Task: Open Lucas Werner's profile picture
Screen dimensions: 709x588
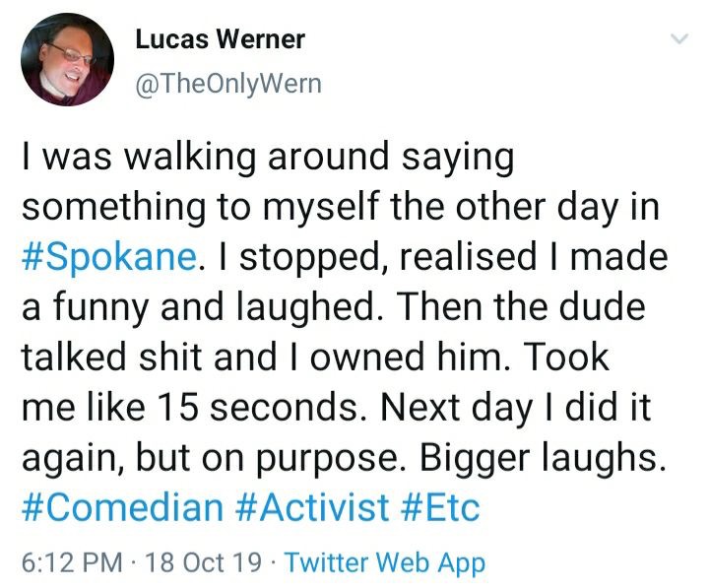Action: (67, 59)
